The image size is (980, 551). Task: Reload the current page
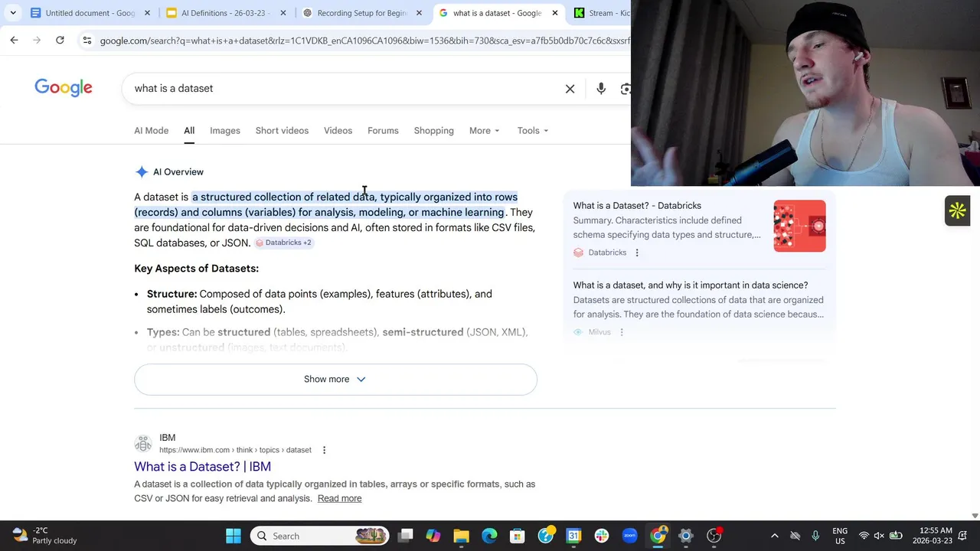(x=60, y=40)
